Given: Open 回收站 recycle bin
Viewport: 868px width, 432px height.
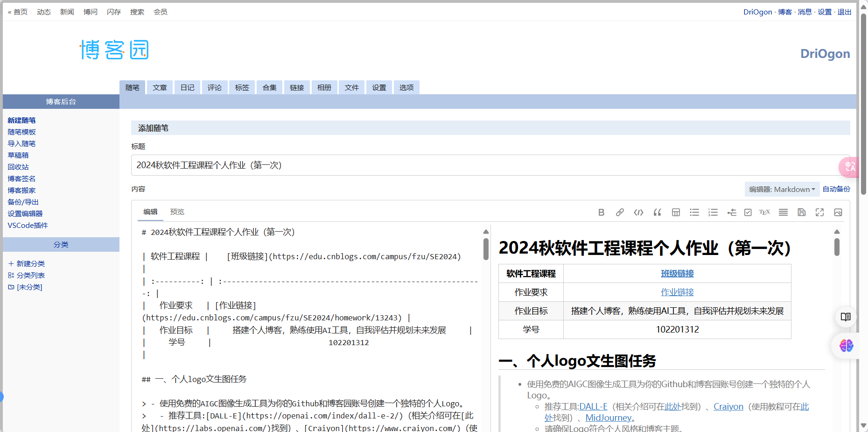Looking at the screenshot, I should pos(18,167).
